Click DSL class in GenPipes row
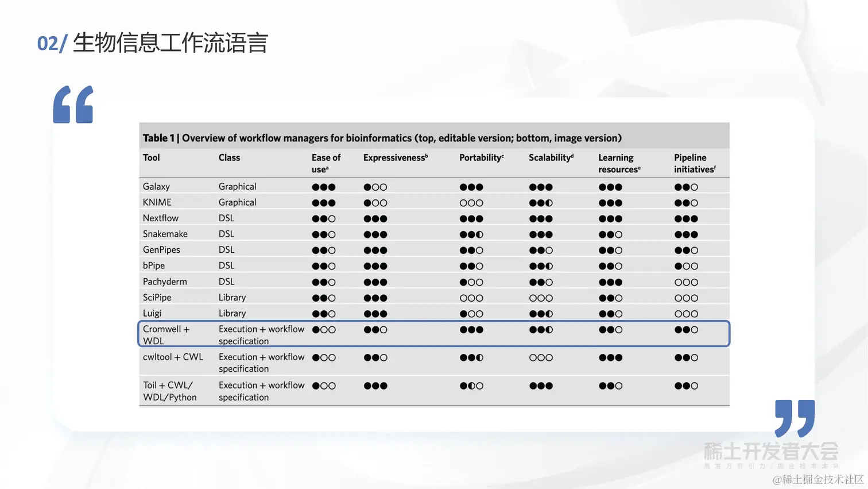This screenshot has height=489, width=868. [x=227, y=250]
